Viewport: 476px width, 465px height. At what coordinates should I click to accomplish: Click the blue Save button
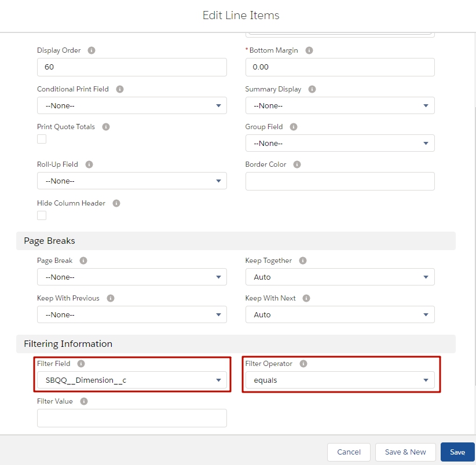[x=457, y=452]
